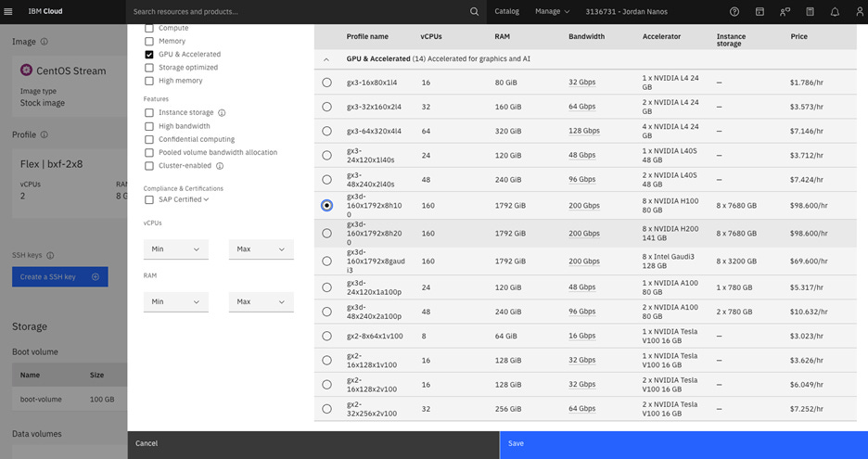
Task: Check the Compute category filter
Action: [149, 28]
